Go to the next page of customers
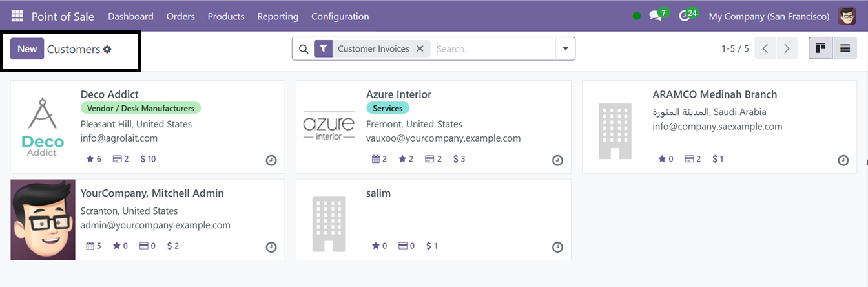This screenshot has height=287, width=868. [x=787, y=48]
